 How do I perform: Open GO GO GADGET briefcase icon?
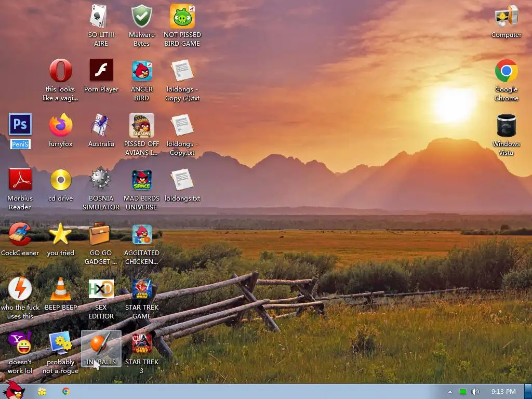pos(100,234)
